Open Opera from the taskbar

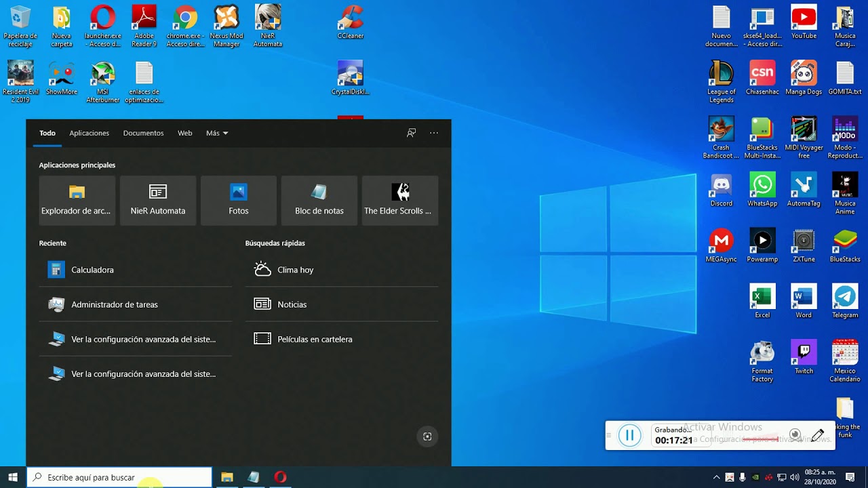pyautogui.click(x=280, y=477)
